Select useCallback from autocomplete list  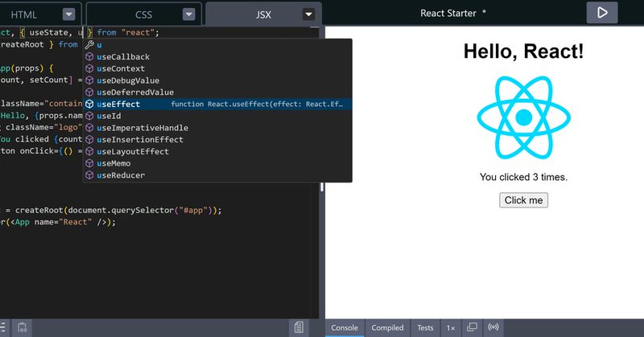click(x=217, y=56)
